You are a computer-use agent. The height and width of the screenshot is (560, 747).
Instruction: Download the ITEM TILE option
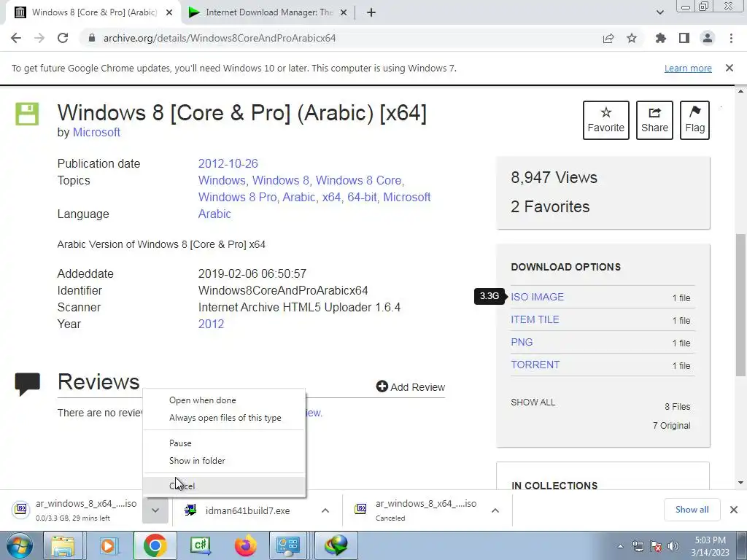pyautogui.click(x=535, y=319)
